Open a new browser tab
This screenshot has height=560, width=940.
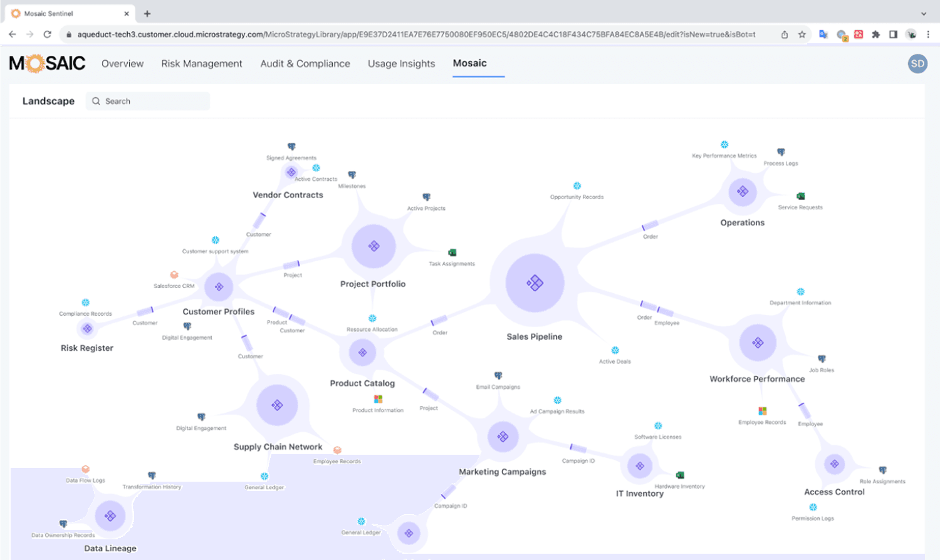[x=147, y=13]
